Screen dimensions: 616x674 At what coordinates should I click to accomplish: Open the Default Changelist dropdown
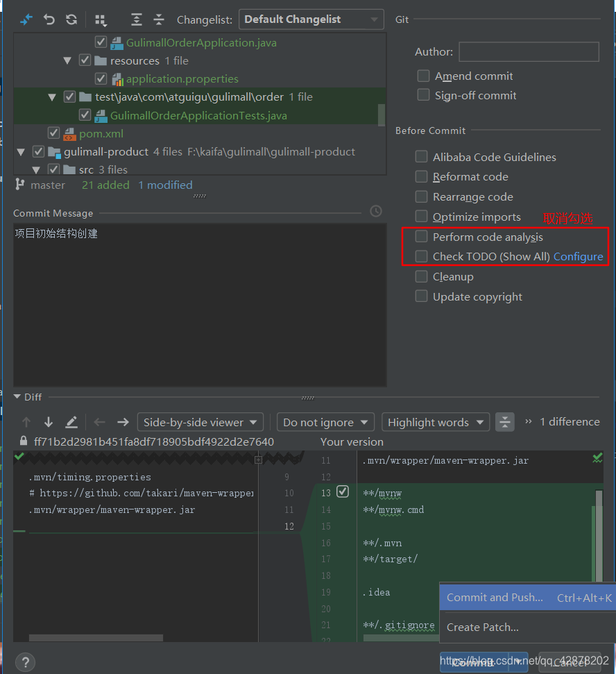(x=311, y=19)
